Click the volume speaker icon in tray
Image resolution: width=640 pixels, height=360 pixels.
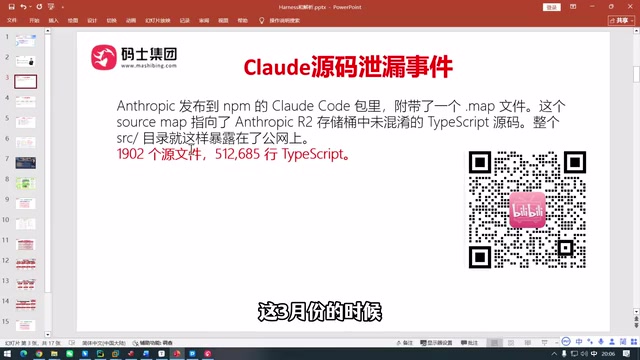pos(584,354)
